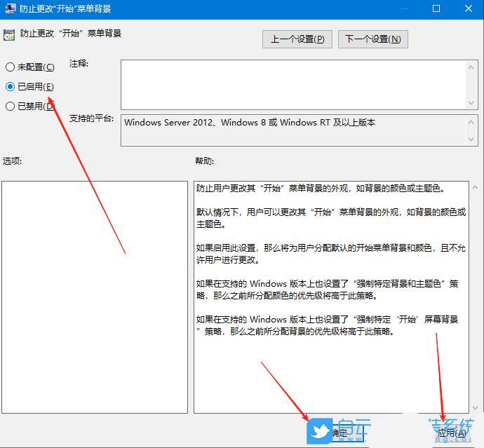
Task: Go to 上一个设置 (Previous Setting)
Action: click(297, 39)
